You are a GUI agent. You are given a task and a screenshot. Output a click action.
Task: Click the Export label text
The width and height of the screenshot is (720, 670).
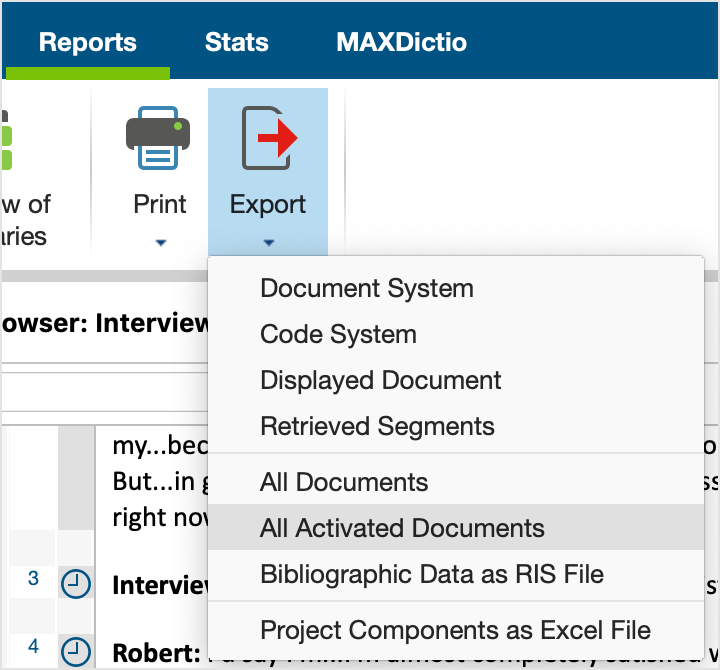[x=268, y=205]
